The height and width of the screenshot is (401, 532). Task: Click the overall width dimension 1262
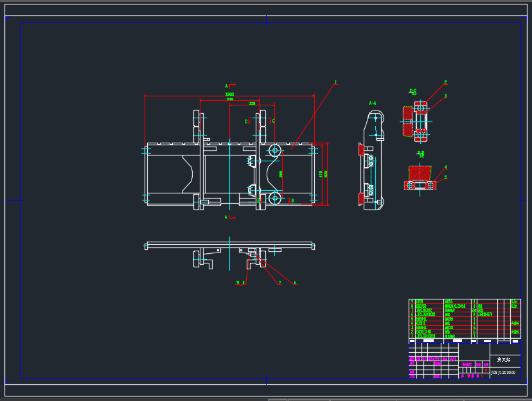pos(229,94)
